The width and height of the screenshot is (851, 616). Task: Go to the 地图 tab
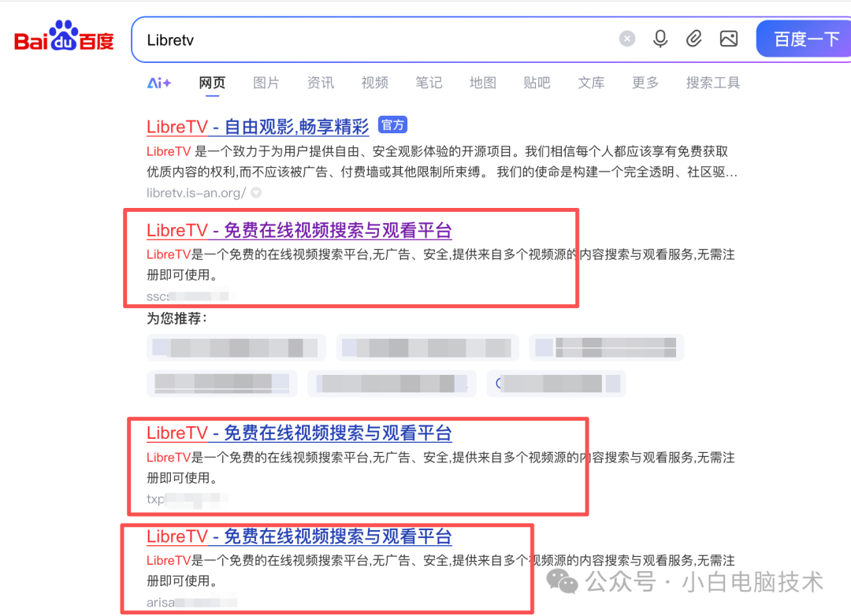pyautogui.click(x=483, y=83)
